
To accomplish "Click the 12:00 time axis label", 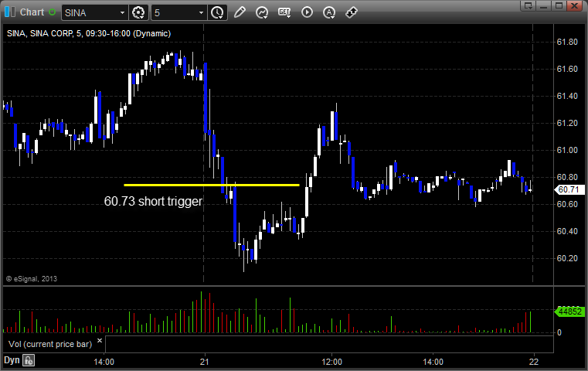I will click(332, 362).
